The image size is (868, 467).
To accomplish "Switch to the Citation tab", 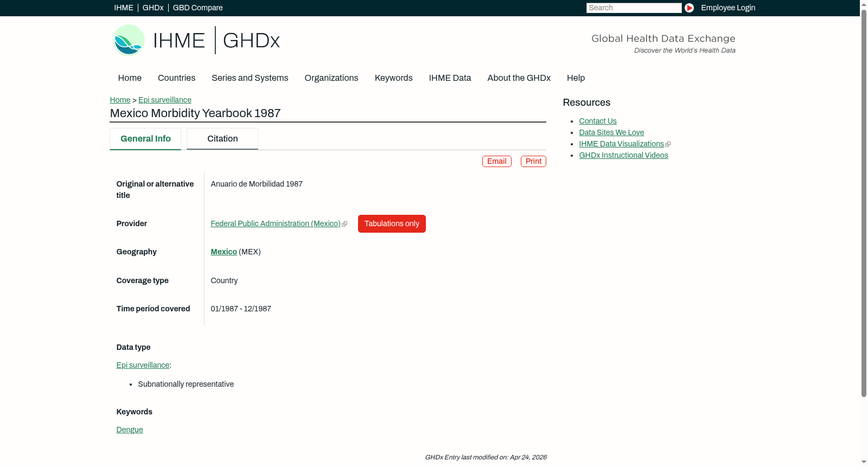I will (222, 139).
